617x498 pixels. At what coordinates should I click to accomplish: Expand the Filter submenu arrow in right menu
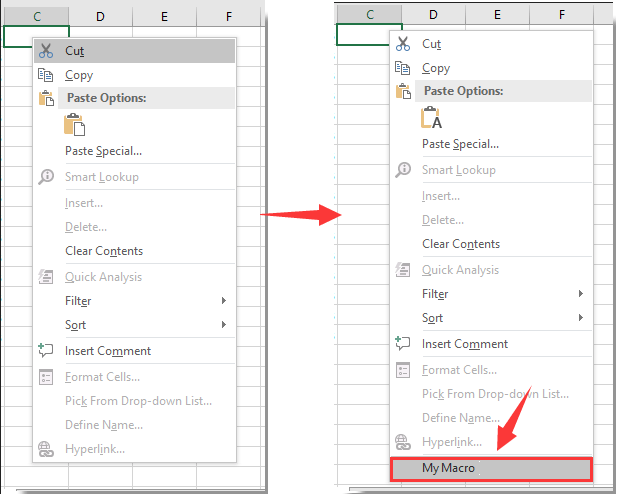tap(581, 293)
